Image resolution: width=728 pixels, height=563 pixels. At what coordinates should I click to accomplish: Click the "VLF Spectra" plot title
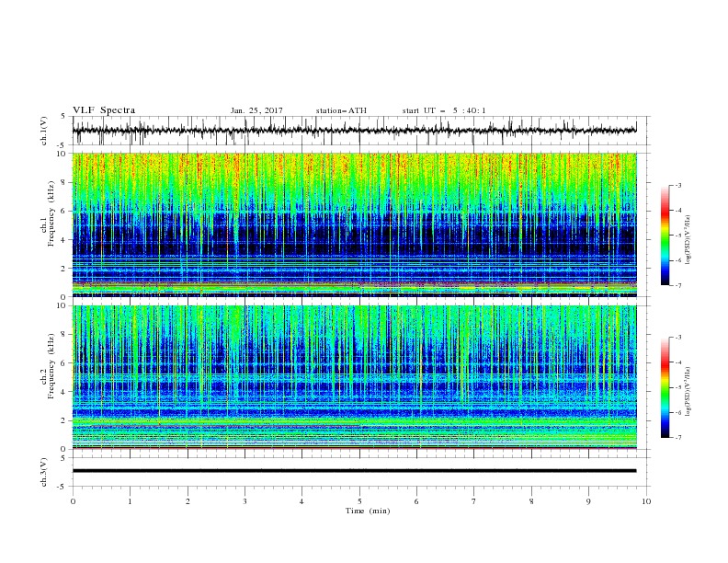[104, 110]
